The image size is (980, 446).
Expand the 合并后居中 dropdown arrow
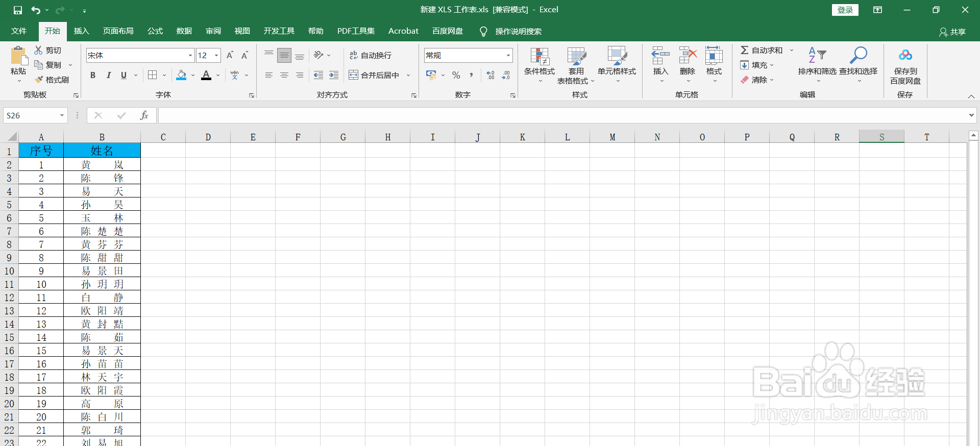click(x=408, y=75)
